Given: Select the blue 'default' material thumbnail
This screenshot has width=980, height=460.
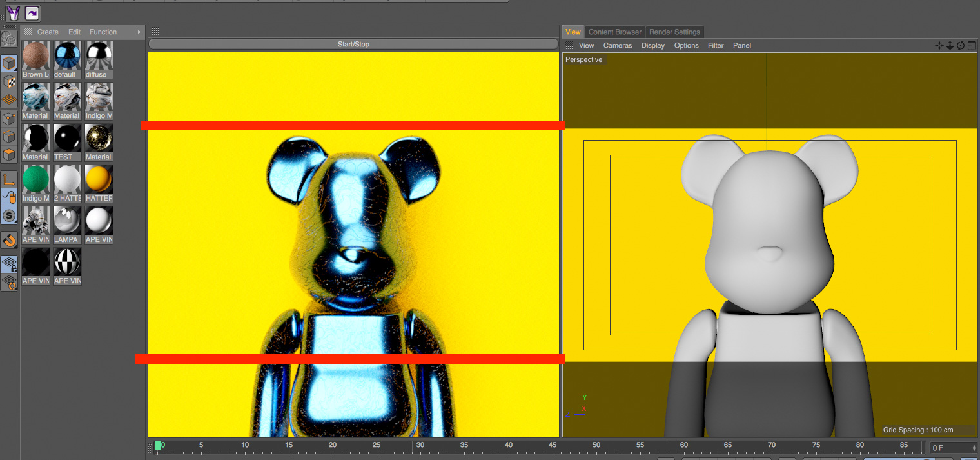Looking at the screenshot, I should 67,55.
